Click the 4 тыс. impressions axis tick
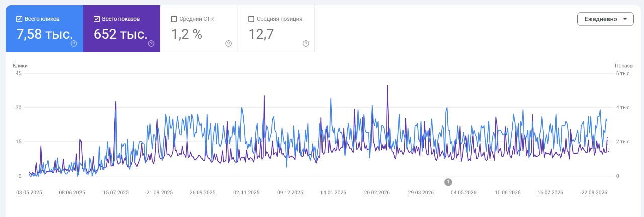 point(623,108)
